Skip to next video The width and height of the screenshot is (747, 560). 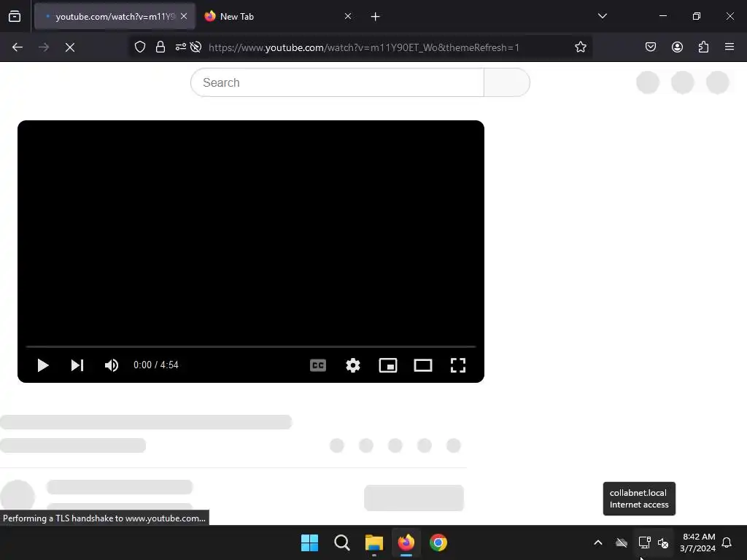tap(77, 365)
